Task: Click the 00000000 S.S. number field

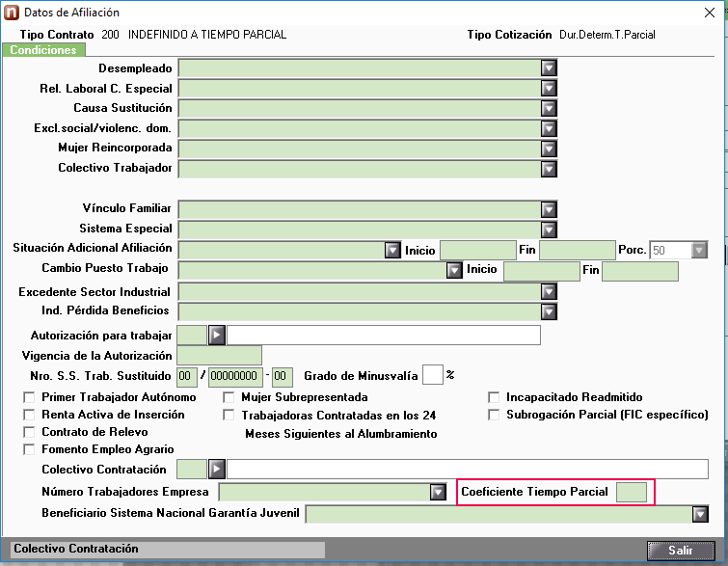Action: point(236,377)
